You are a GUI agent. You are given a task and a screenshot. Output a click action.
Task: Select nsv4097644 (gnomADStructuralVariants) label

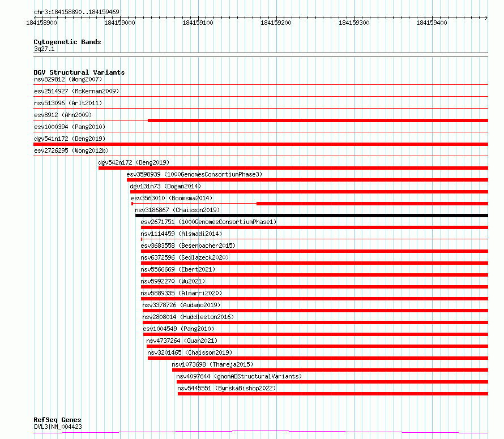(239, 376)
